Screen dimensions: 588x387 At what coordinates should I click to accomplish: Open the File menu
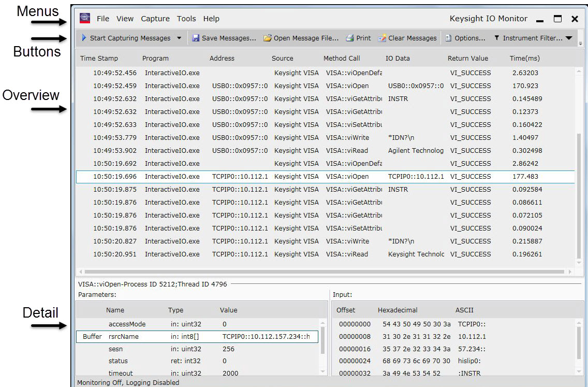(x=103, y=19)
